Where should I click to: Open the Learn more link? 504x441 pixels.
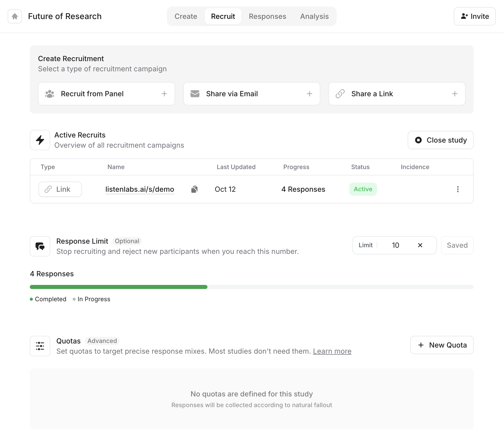(x=332, y=351)
